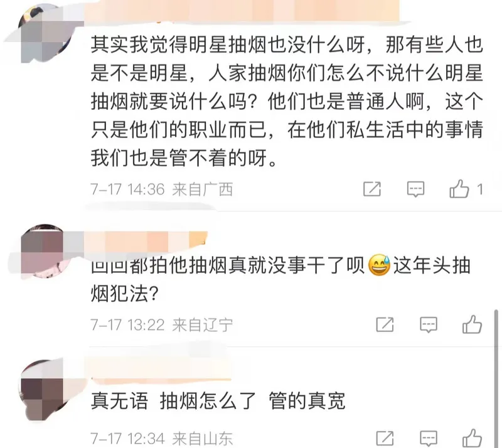Open the third commenter's blurred username
This screenshot has height=448, width=502.
tap(160, 368)
